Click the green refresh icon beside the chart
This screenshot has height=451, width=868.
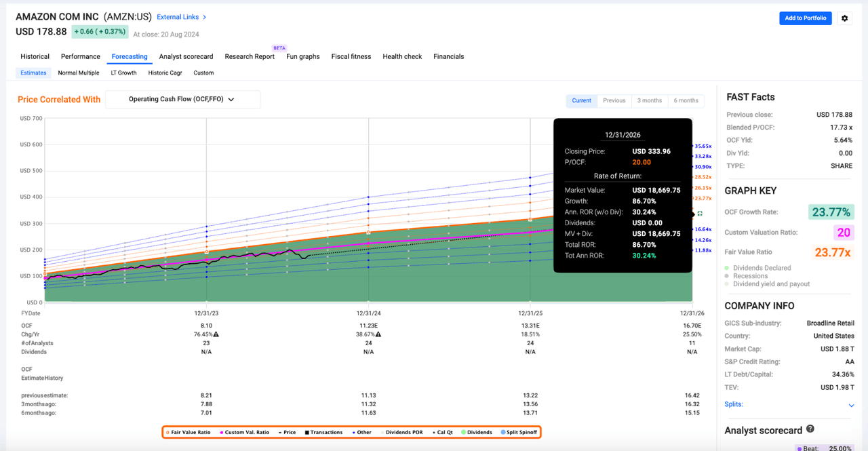[x=699, y=214]
